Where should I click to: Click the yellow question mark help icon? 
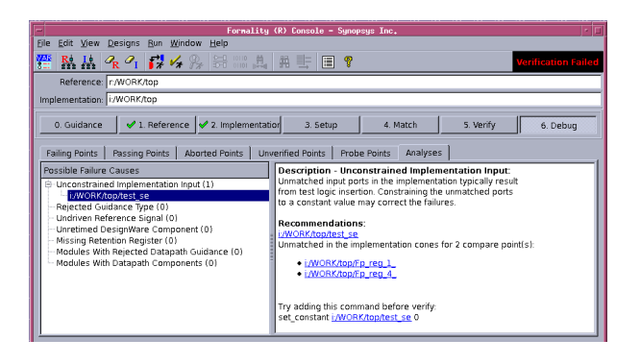(348, 62)
